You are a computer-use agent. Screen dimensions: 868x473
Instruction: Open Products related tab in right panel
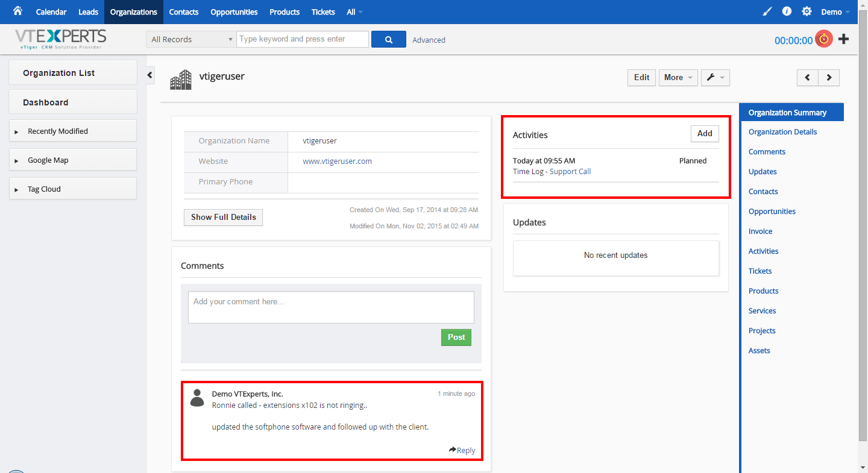pos(764,291)
